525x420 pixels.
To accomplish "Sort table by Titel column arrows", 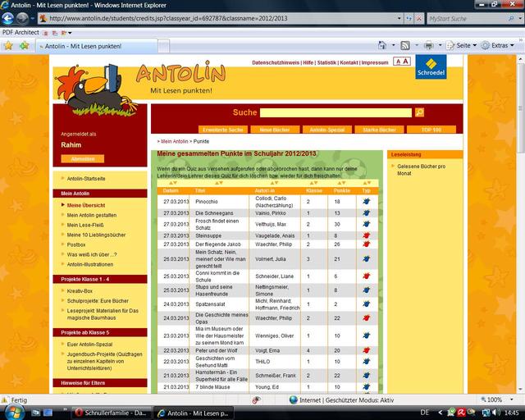I will tap(219, 183).
